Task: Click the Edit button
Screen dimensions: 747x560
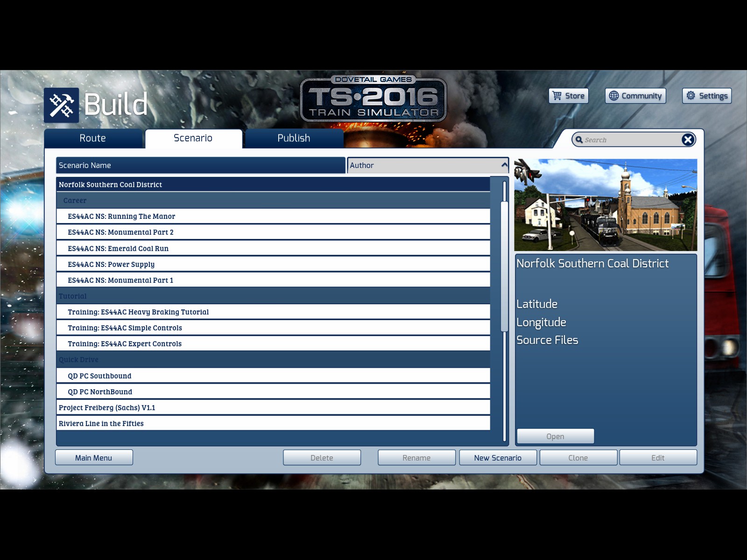Action: point(658,458)
